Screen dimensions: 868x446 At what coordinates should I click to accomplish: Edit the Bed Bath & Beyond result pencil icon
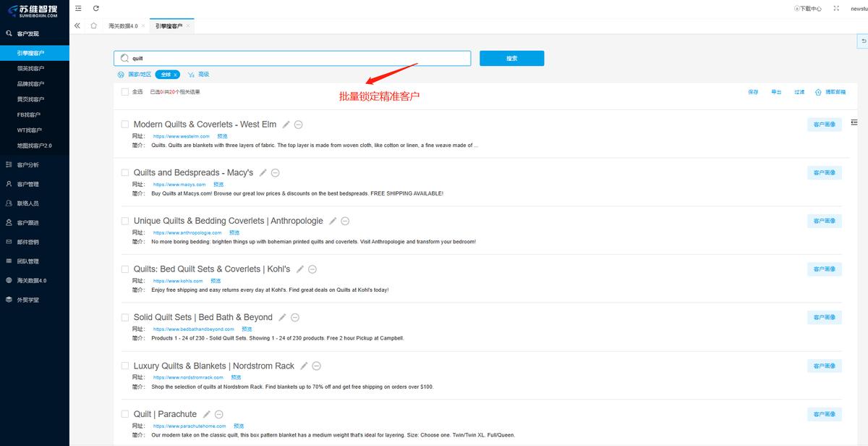283,318
